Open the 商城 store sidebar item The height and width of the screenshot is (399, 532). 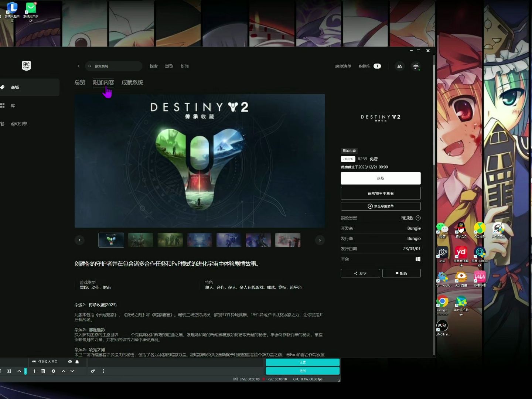point(30,87)
